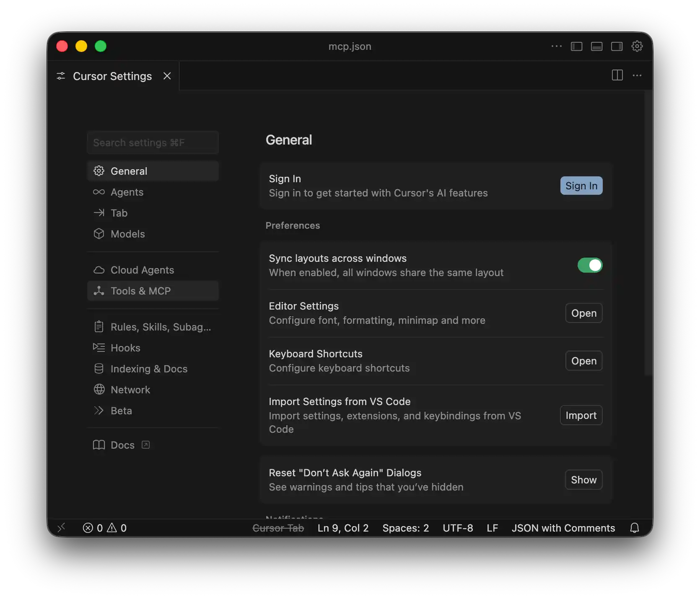Select the Network globe icon in sidebar
This screenshot has height=599, width=700.
[99, 390]
